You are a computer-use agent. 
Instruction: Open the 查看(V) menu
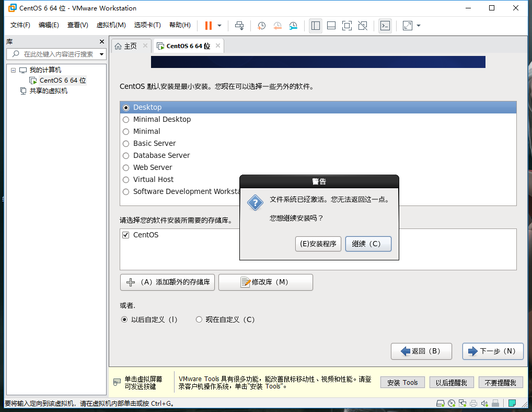(78, 25)
